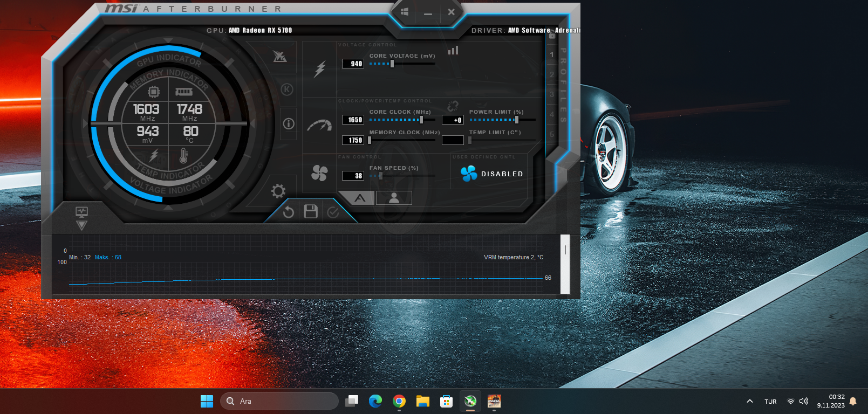Reset settings to defaults with the circular arrow

pos(289,212)
